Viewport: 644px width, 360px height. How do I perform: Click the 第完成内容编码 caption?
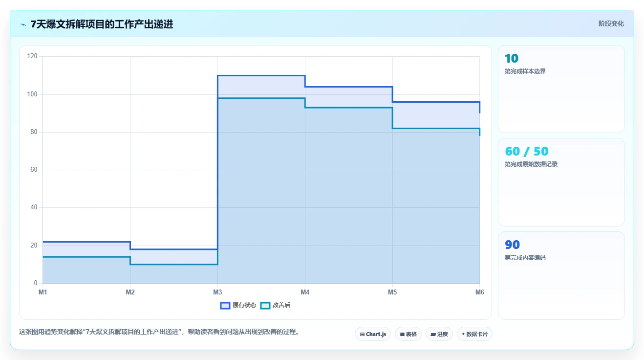pos(525,258)
